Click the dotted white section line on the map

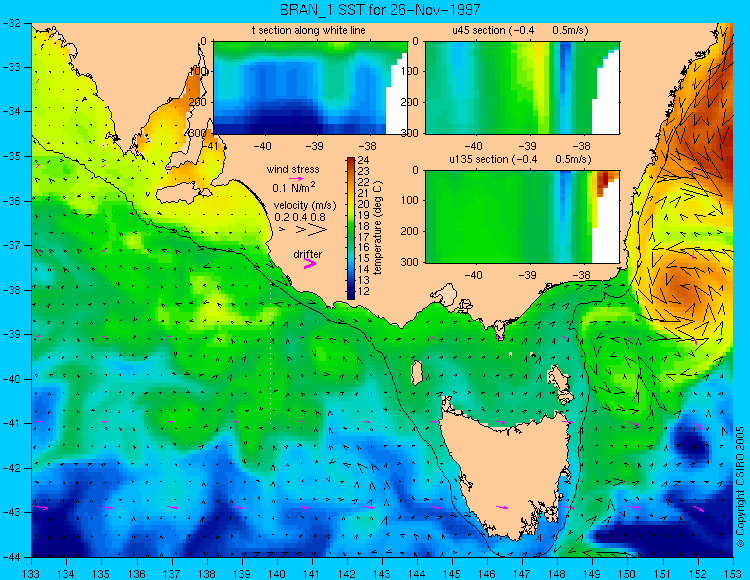click(x=271, y=347)
